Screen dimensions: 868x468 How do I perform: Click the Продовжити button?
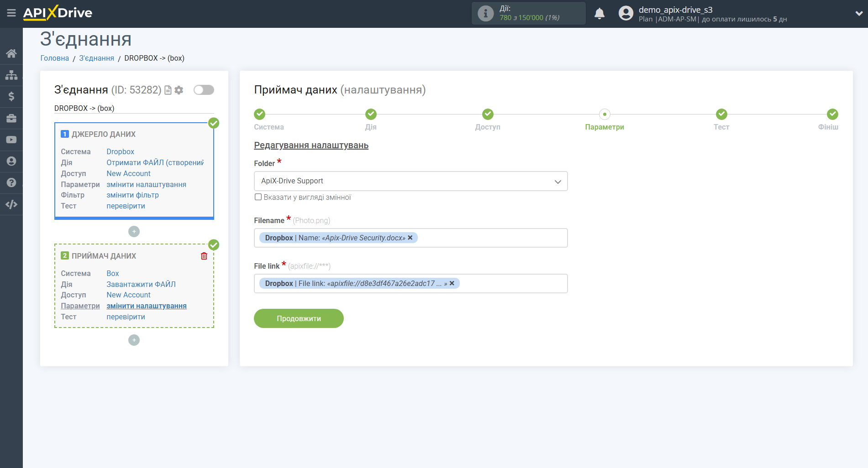point(299,318)
